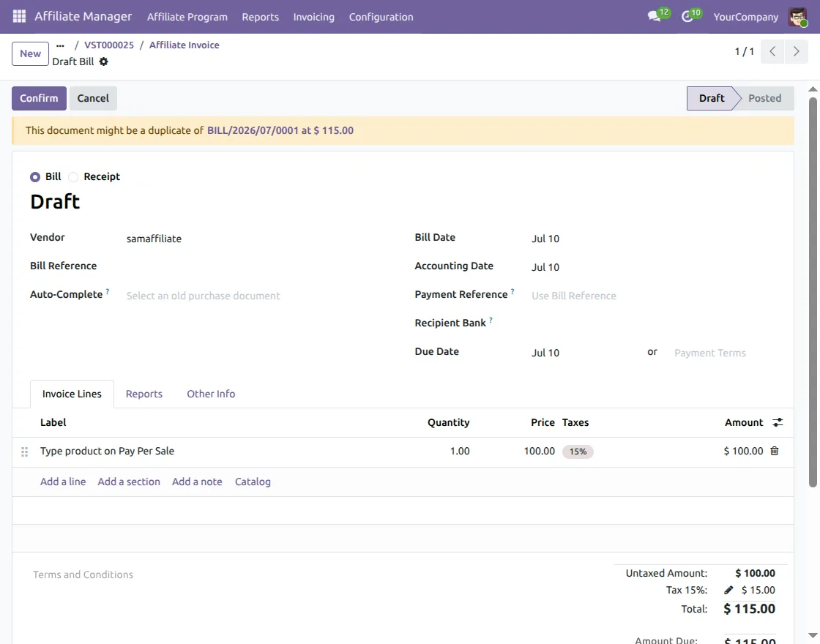Go to the next record arrow
Viewport: 820px width, 644px height.
click(796, 51)
